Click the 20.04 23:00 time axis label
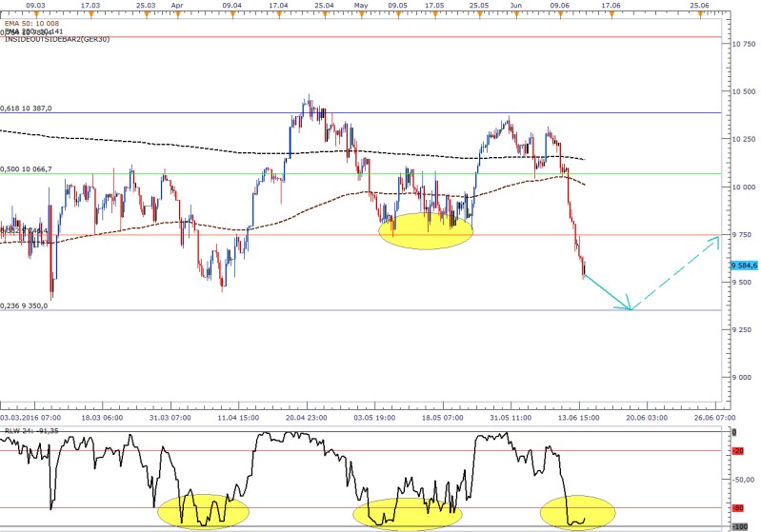This screenshot has width=761, height=532. click(307, 417)
